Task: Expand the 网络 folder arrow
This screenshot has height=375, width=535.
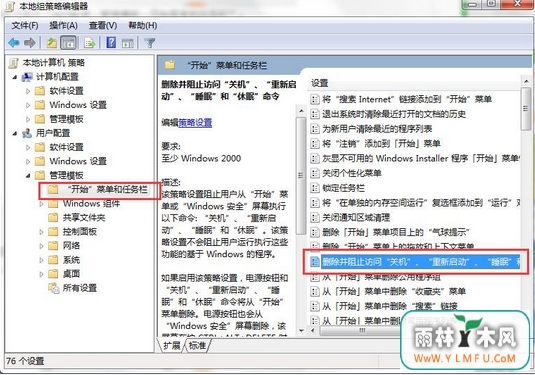Action: coord(41,246)
